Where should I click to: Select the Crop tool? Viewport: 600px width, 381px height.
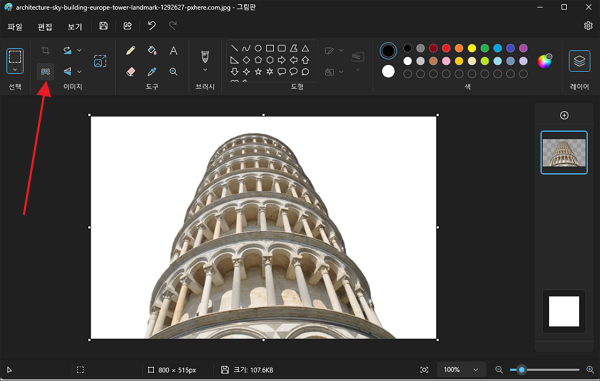[45, 50]
